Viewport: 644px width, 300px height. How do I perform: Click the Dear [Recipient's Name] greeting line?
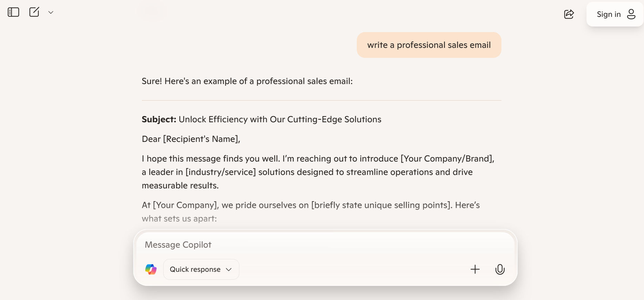[x=191, y=139]
